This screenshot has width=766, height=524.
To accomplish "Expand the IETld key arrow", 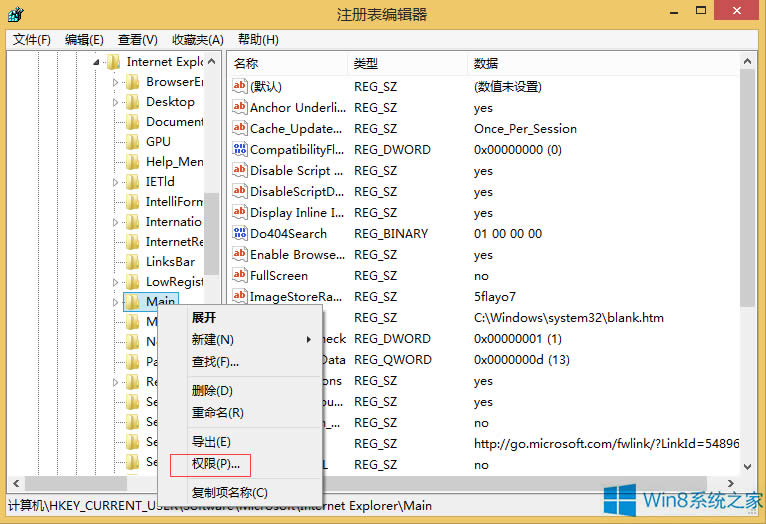I will pyautogui.click(x=116, y=182).
